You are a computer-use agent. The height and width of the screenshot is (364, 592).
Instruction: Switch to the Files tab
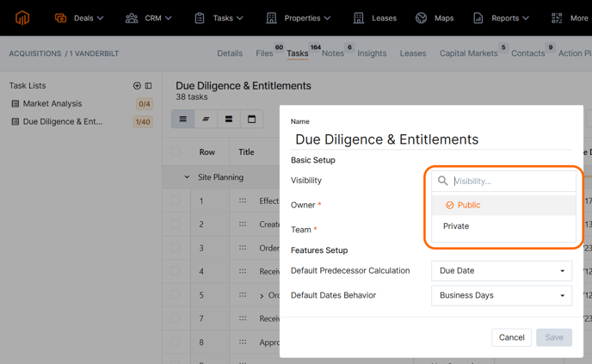(264, 53)
